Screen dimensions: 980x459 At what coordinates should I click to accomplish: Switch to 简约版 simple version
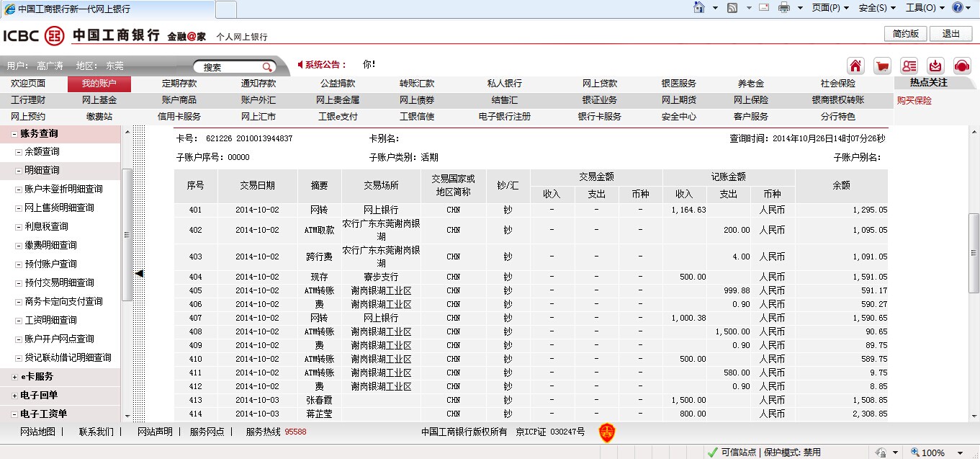[905, 34]
